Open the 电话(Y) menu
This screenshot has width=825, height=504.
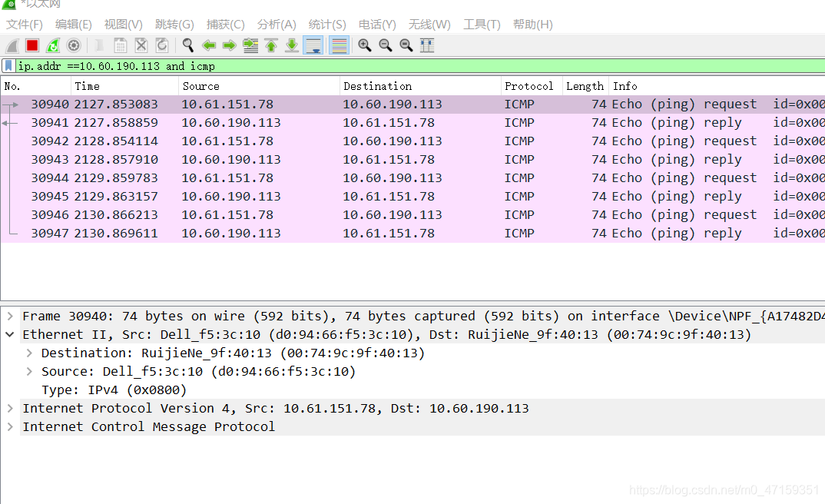376,25
